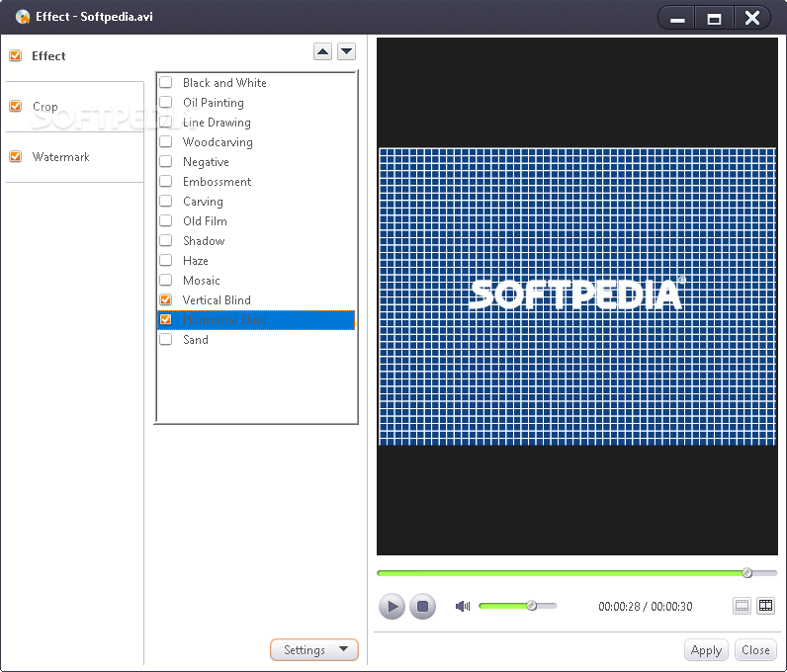787x672 pixels.
Task: Adjust the volume slider
Action: point(518,606)
